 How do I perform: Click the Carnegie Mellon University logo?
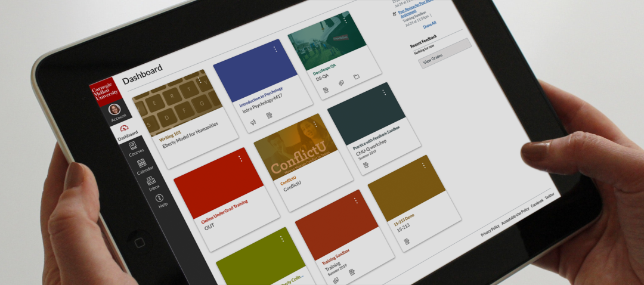coord(105,91)
